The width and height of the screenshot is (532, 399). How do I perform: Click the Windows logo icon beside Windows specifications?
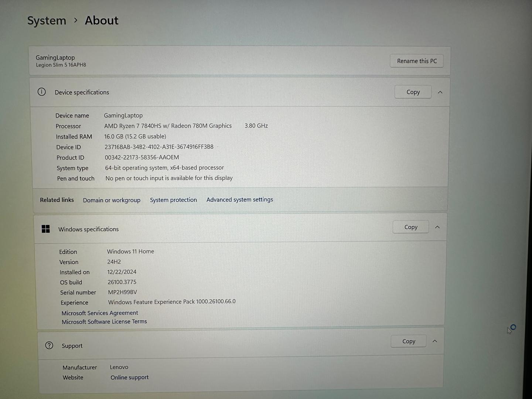click(46, 229)
